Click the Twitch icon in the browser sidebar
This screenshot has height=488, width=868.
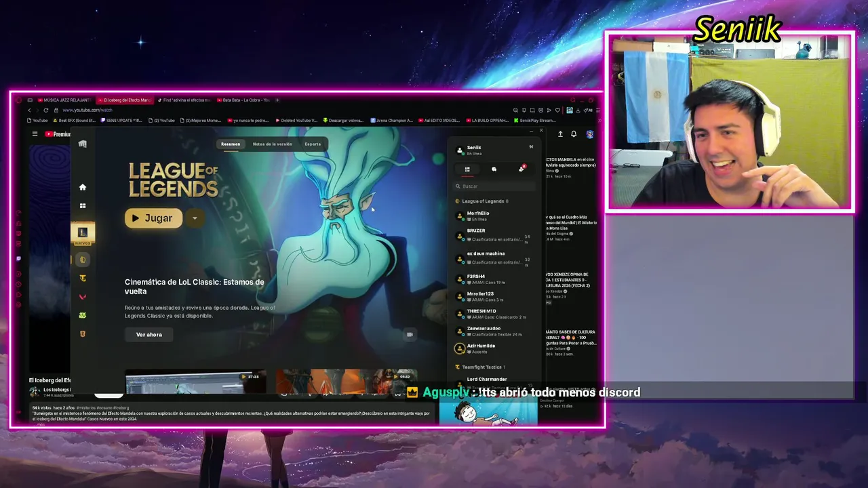pyautogui.click(x=18, y=258)
